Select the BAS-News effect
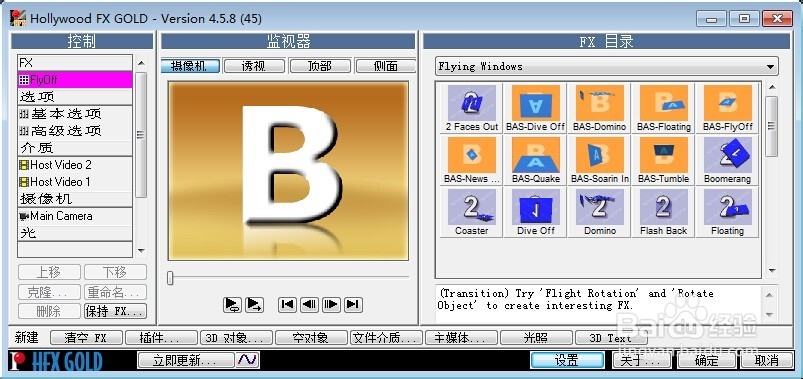Image resolution: width=803 pixels, height=379 pixels. pos(472,160)
